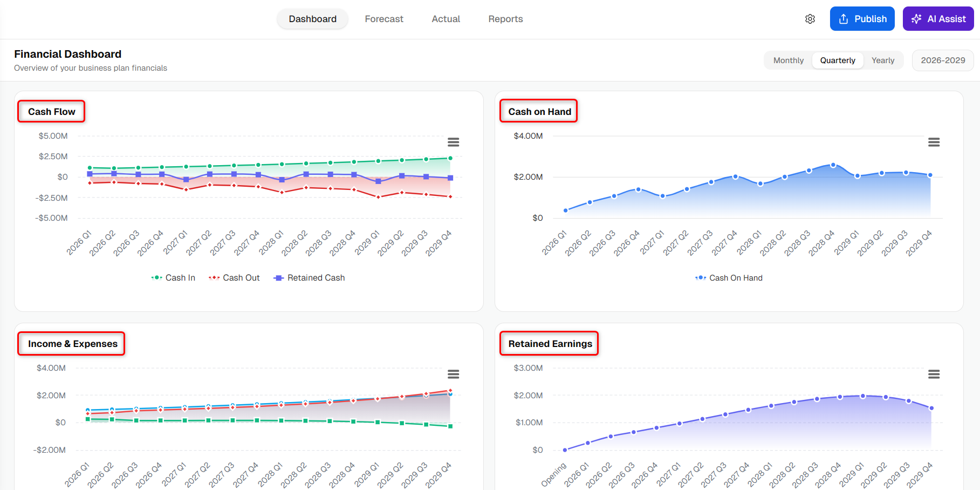Go to the Actual tab
The height and width of the screenshot is (490, 980).
coord(446,19)
